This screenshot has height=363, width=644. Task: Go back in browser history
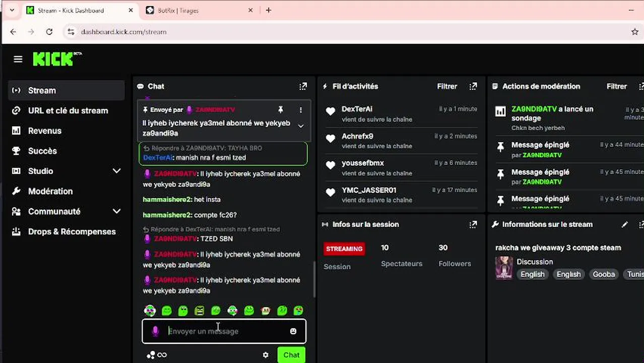[x=13, y=32]
